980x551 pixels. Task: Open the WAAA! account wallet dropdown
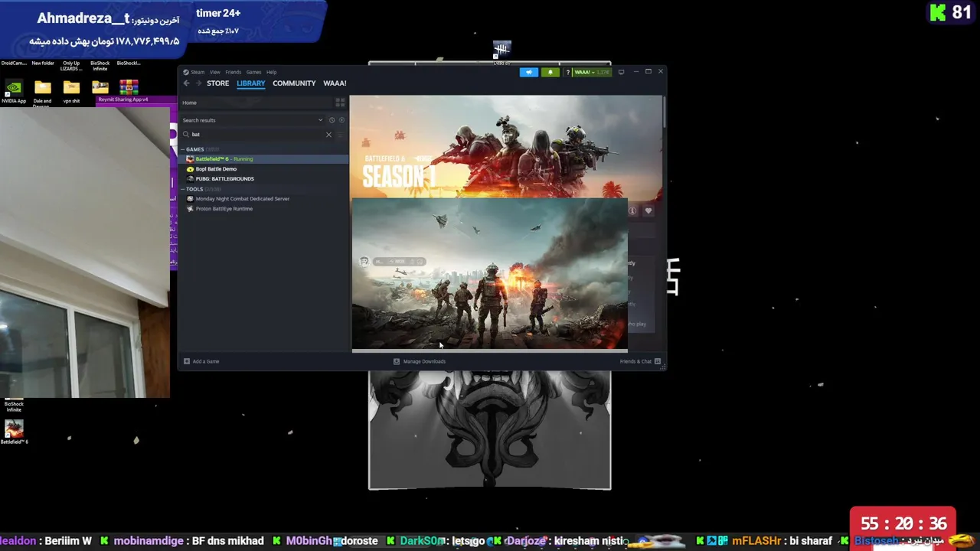(x=593, y=72)
